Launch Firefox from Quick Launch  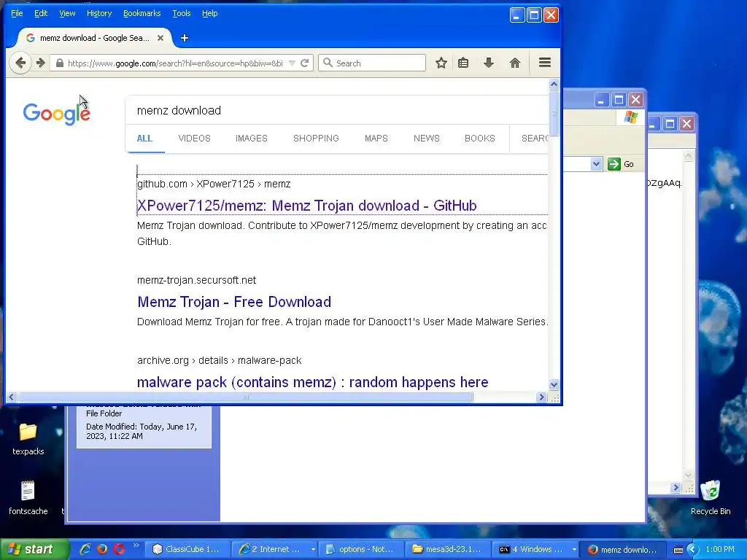[x=102, y=549]
